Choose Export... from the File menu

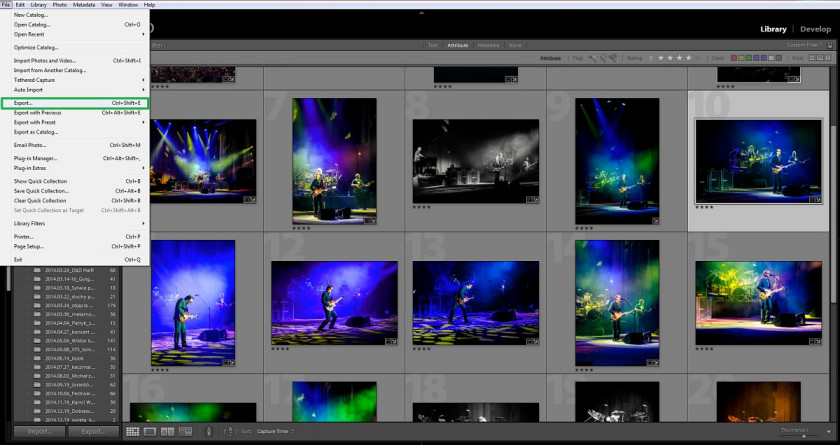(x=74, y=103)
